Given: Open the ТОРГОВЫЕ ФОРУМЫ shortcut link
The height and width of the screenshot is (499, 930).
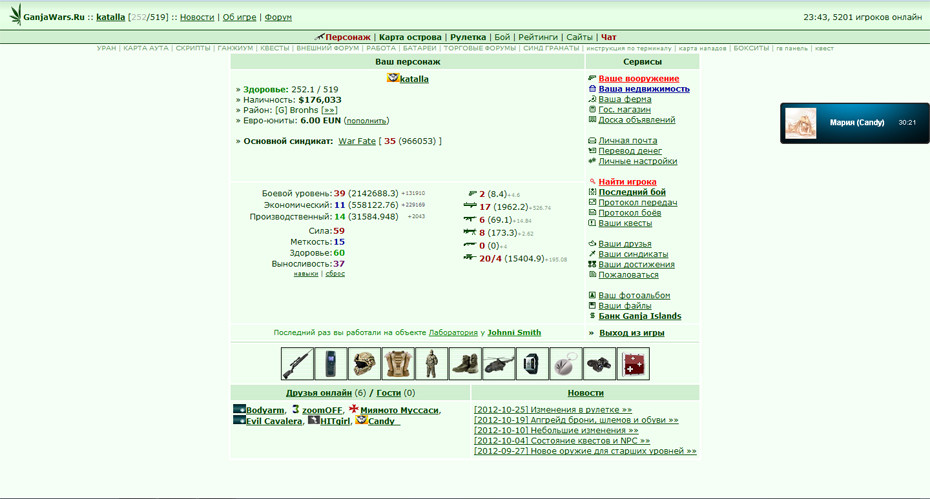Looking at the screenshot, I should point(480,48).
